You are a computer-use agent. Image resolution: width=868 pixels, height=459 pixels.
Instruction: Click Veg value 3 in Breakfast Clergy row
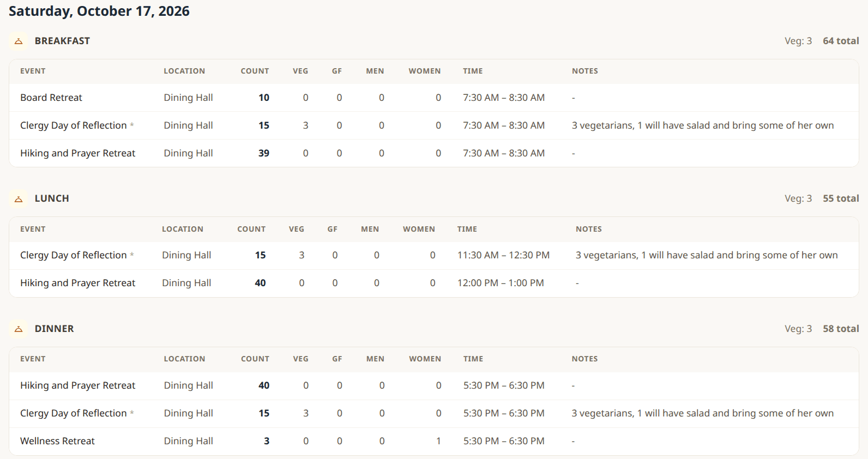click(305, 125)
